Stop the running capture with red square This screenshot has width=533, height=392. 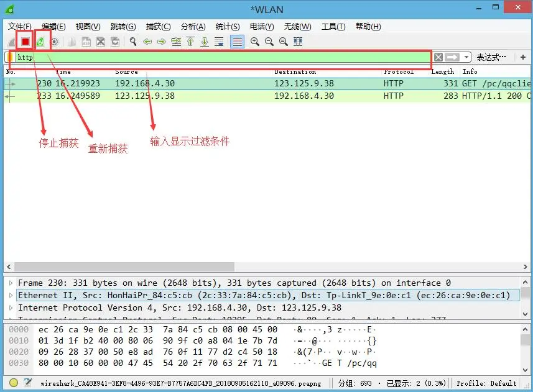25,42
